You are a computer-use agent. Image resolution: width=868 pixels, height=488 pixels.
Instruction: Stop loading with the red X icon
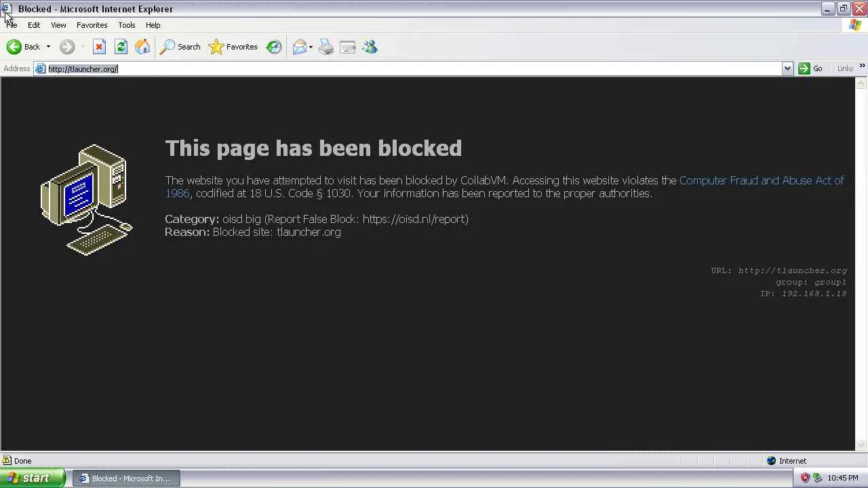click(x=99, y=47)
